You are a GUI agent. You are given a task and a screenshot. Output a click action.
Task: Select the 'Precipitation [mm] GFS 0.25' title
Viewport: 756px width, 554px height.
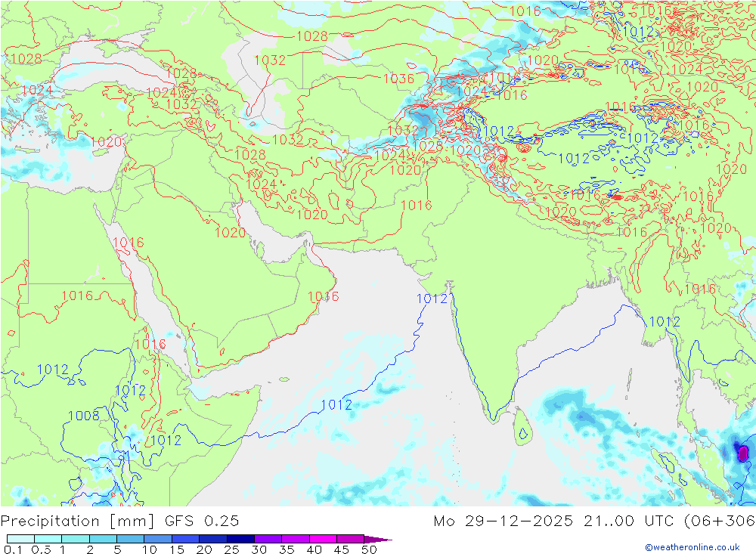(119, 522)
